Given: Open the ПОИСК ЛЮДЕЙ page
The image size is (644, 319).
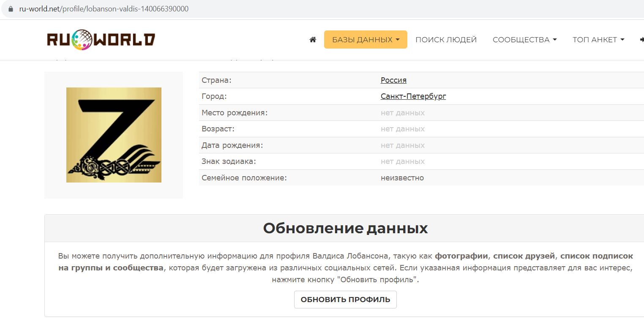Looking at the screenshot, I should click(x=446, y=40).
